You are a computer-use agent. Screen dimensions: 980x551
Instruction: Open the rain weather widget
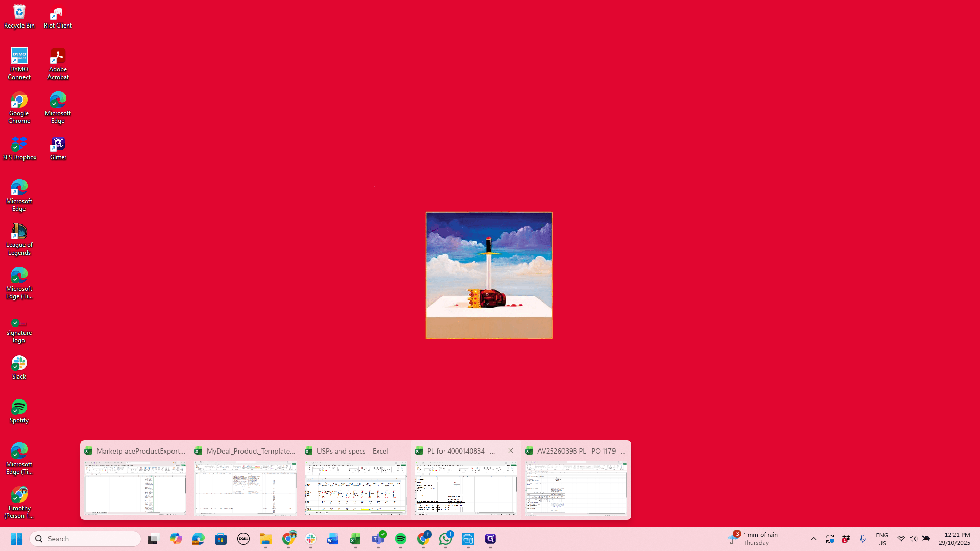click(x=754, y=539)
